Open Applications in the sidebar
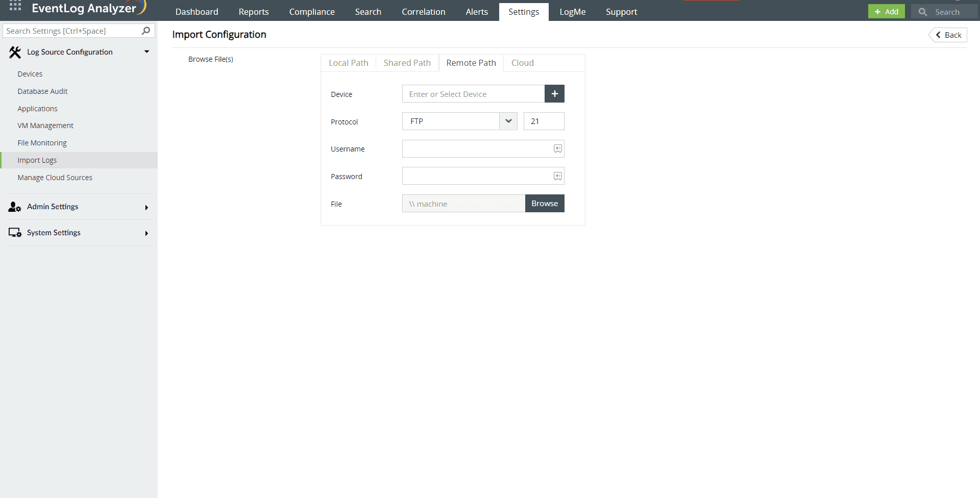The image size is (980, 498). click(37, 109)
